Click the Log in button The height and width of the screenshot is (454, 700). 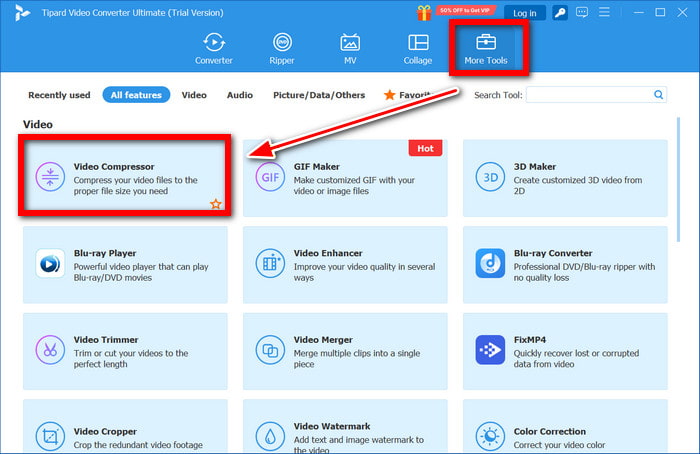pos(524,13)
